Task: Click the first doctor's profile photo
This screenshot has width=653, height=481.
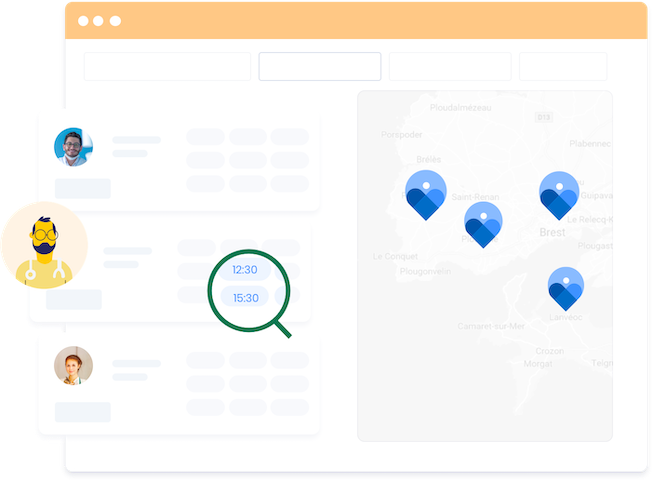Action: pyautogui.click(x=73, y=147)
